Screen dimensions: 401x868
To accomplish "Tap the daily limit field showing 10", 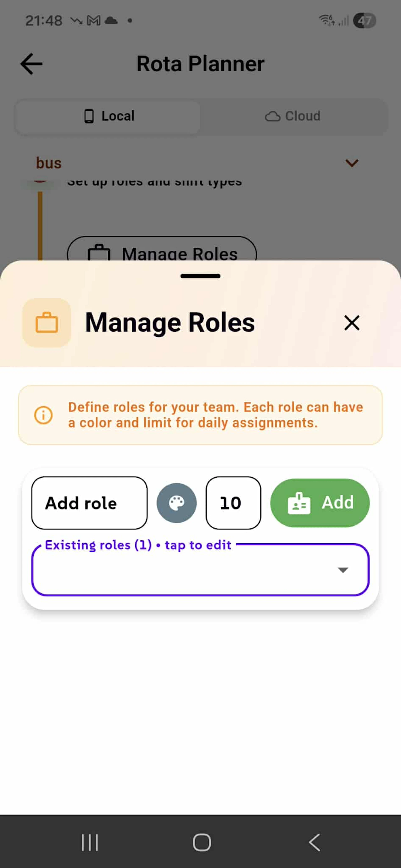I will (x=233, y=503).
